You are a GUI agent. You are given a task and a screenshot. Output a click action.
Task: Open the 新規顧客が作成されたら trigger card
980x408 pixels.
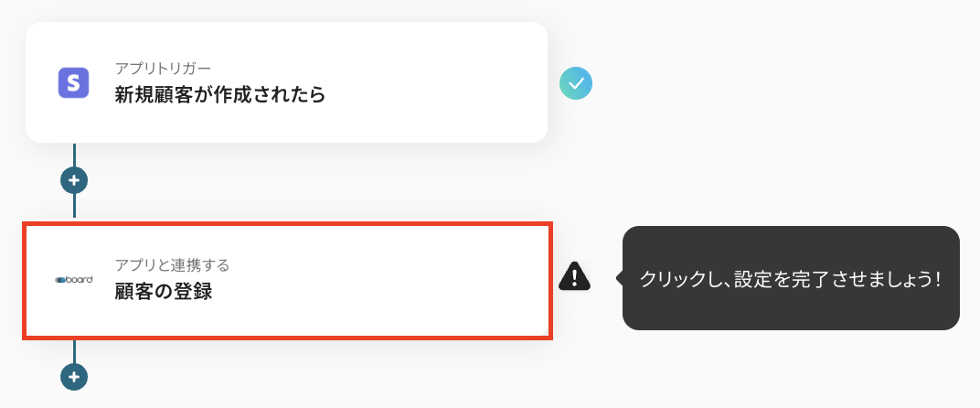(x=286, y=82)
